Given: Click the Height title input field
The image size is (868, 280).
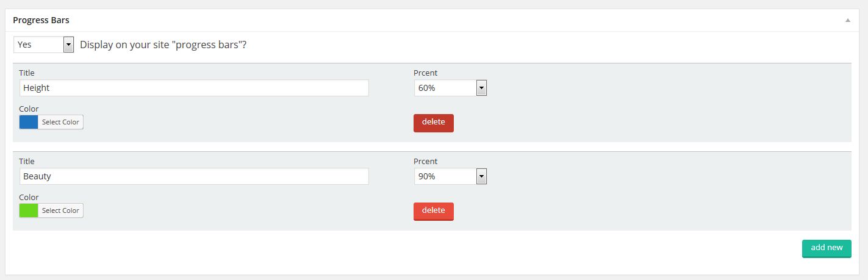Looking at the screenshot, I should [194, 88].
